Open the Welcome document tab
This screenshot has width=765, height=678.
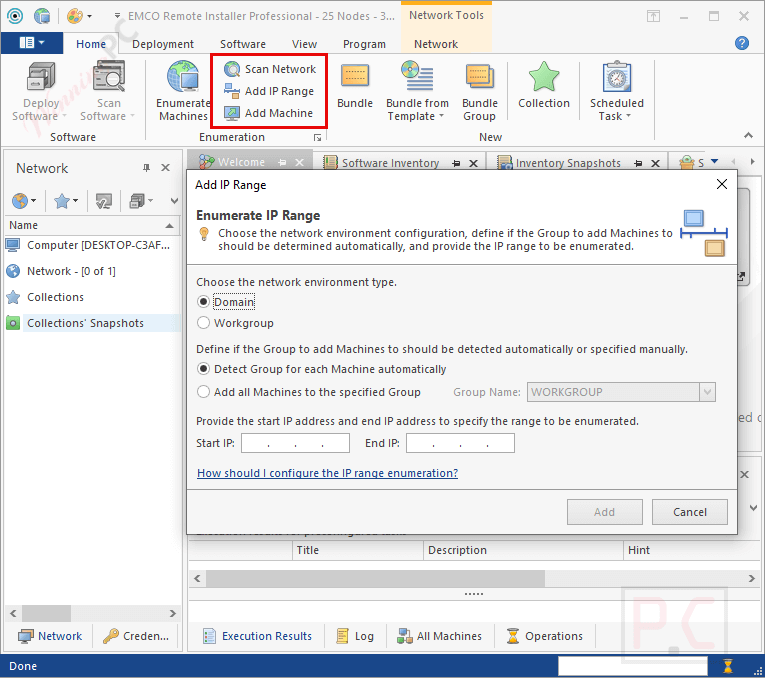point(242,162)
